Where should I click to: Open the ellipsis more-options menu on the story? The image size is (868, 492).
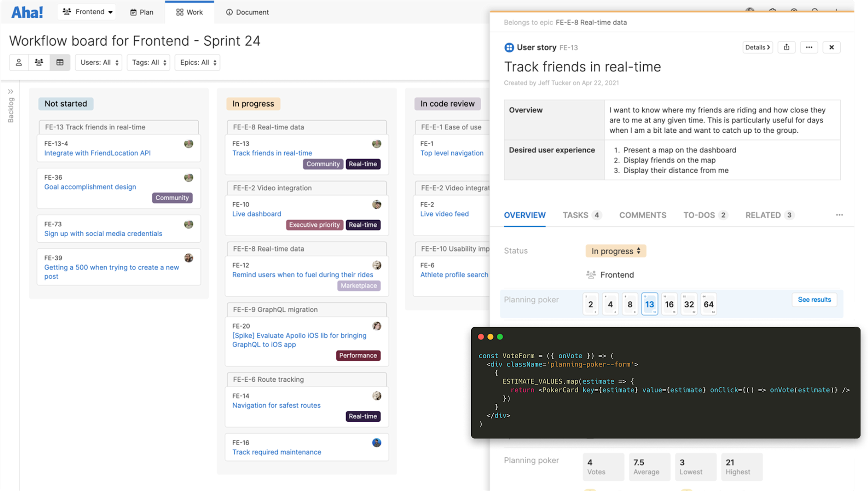809,47
